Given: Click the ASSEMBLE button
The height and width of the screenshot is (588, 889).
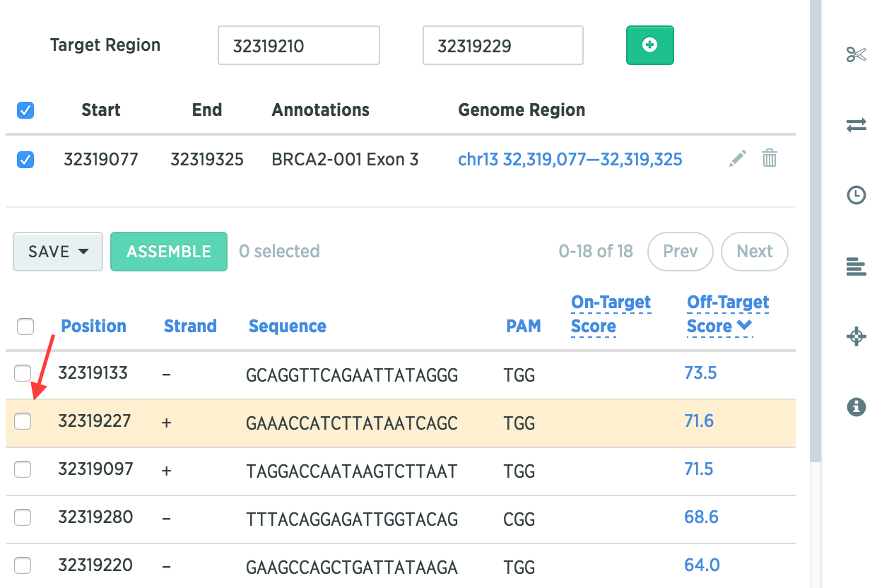Looking at the screenshot, I should pos(169,252).
